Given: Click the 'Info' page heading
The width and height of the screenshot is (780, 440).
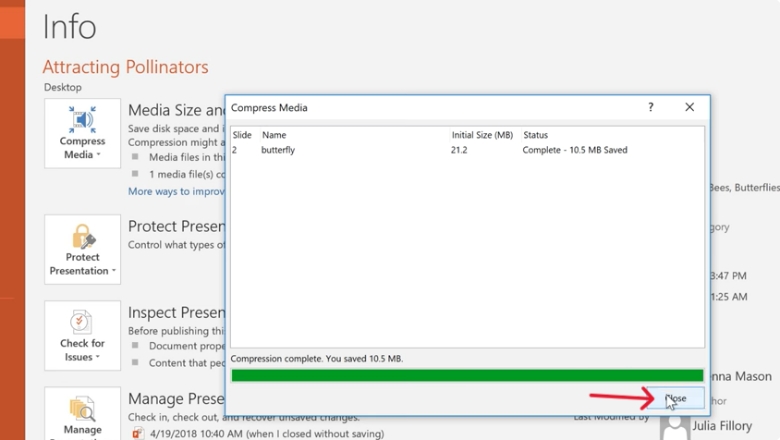Looking at the screenshot, I should [x=69, y=26].
